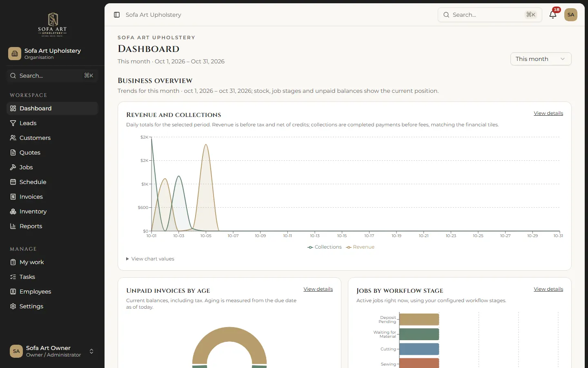The width and height of the screenshot is (588, 368).
Task: Click the Sofa Art Upholstery breadcrumb
Action: point(153,15)
